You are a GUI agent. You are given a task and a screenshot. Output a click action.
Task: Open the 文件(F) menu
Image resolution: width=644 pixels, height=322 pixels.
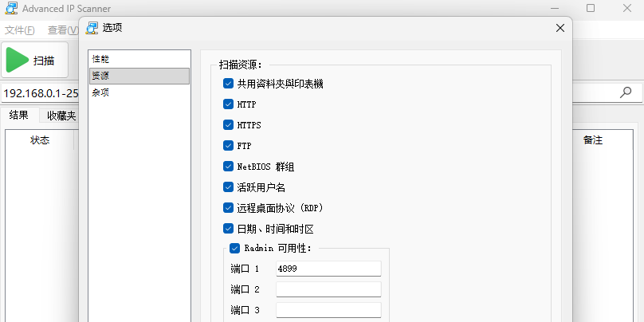pos(20,30)
